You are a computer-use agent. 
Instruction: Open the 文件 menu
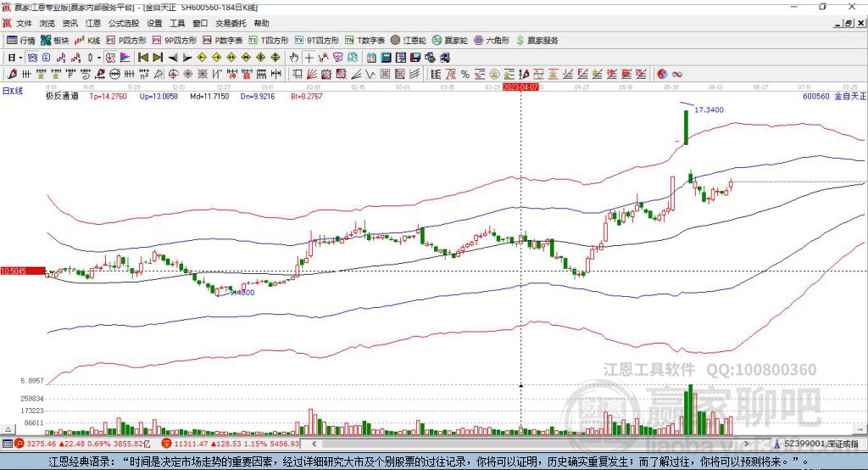click(x=24, y=23)
